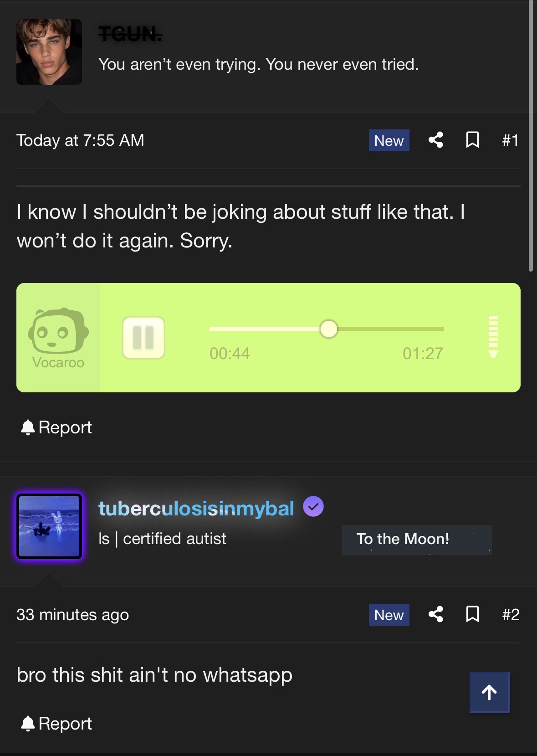Open tuberculosisinmybal's profile
Image resolution: width=537 pixels, height=756 pixels.
point(196,509)
